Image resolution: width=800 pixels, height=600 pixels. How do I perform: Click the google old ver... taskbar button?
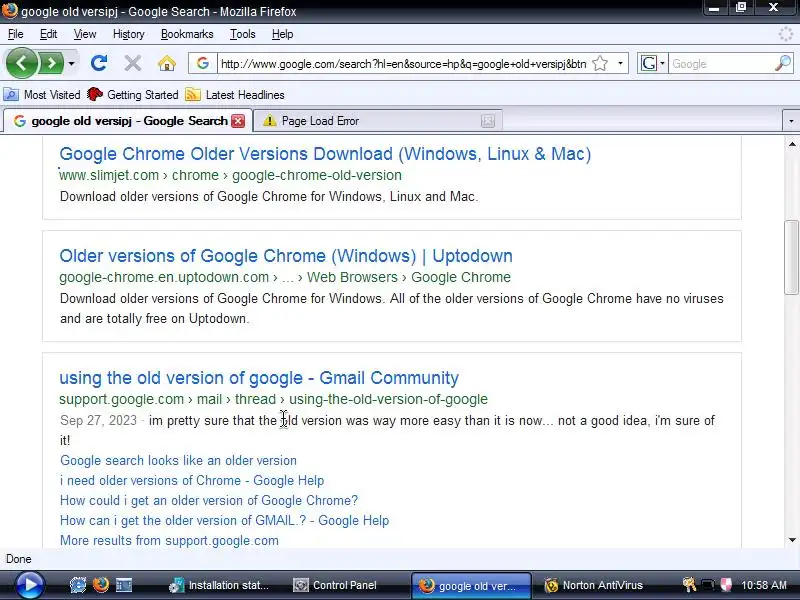[x=471, y=585]
